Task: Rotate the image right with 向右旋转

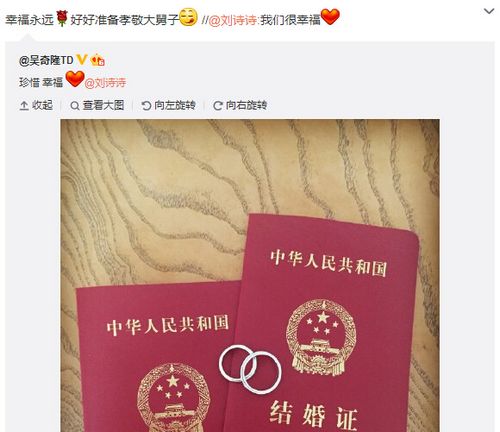Action: (240, 105)
